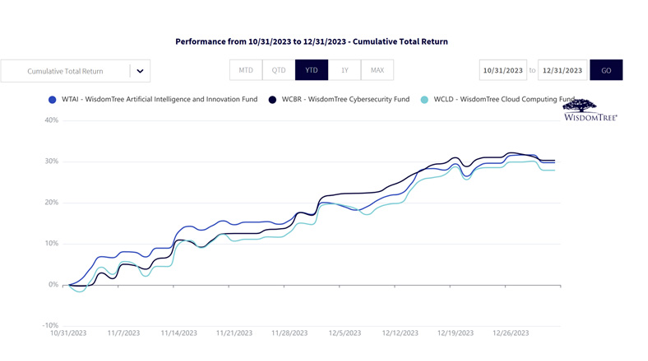Click the 30% y-axis label
The width and height of the screenshot is (648, 361).
[52, 161]
